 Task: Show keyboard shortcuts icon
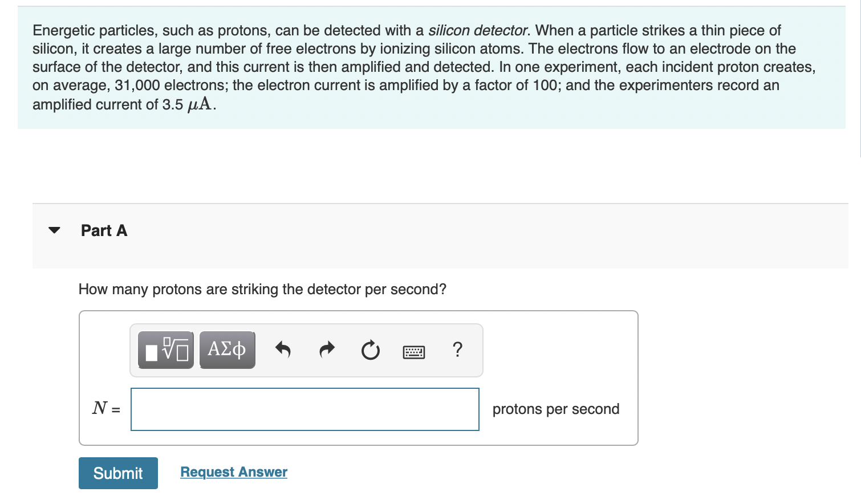coord(413,352)
